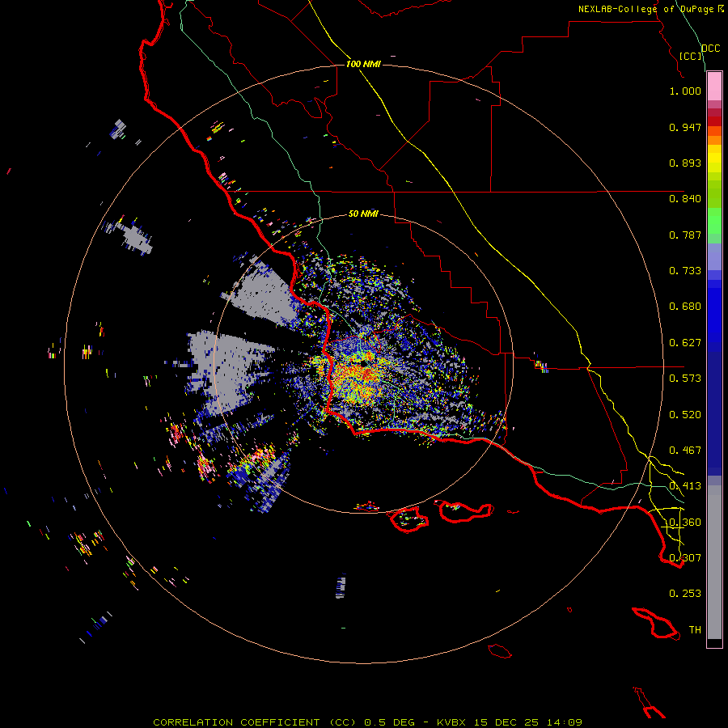Select the 0.733 legend value

pos(685,271)
